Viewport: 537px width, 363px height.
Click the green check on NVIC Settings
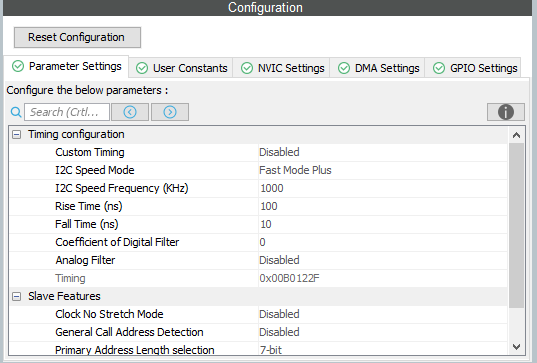coord(247,68)
